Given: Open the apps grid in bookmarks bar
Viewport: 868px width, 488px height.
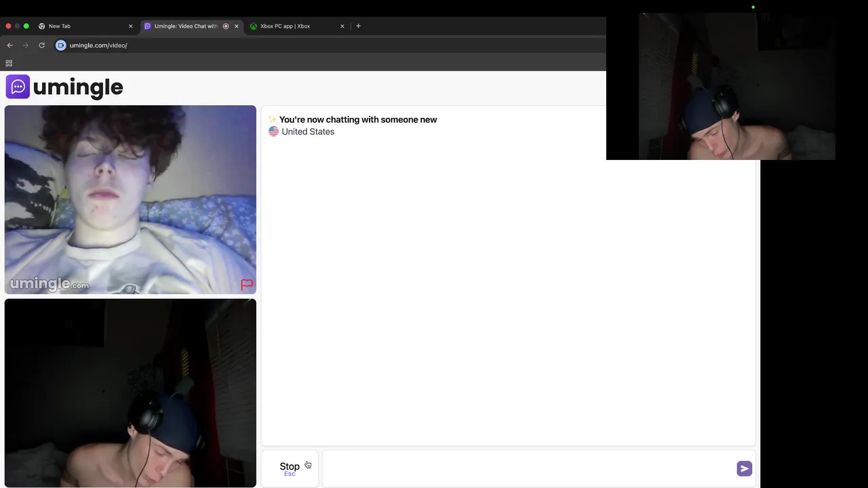Looking at the screenshot, I should (9, 63).
